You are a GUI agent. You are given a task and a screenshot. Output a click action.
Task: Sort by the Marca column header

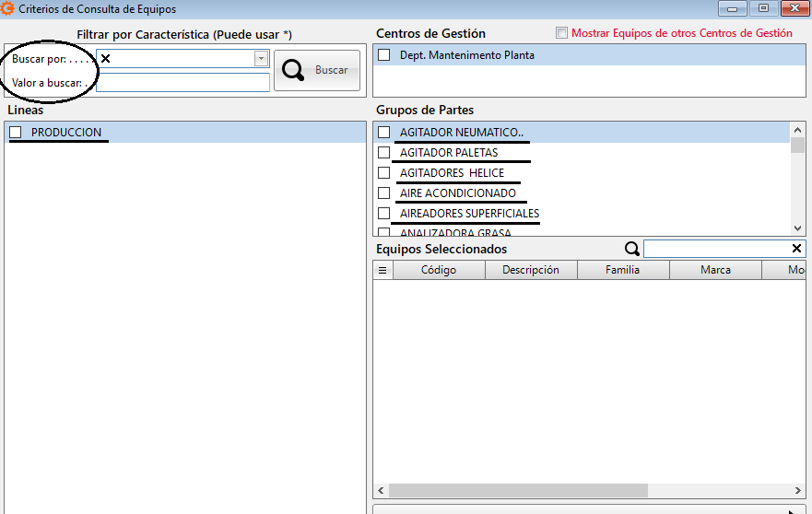715,270
